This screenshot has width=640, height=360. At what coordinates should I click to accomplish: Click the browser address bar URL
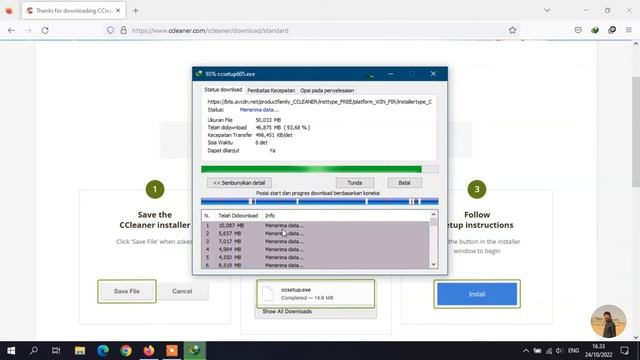(210, 30)
